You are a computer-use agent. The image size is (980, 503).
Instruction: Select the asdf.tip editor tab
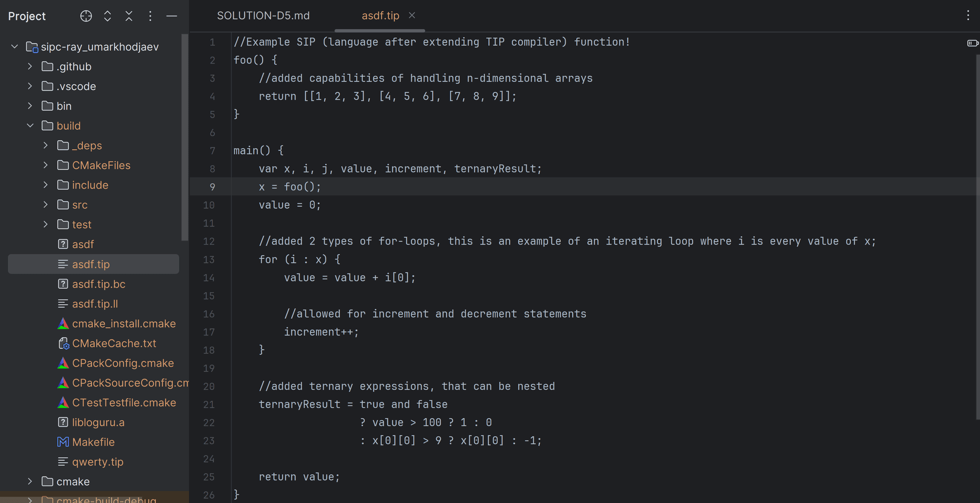click(380, 16)
